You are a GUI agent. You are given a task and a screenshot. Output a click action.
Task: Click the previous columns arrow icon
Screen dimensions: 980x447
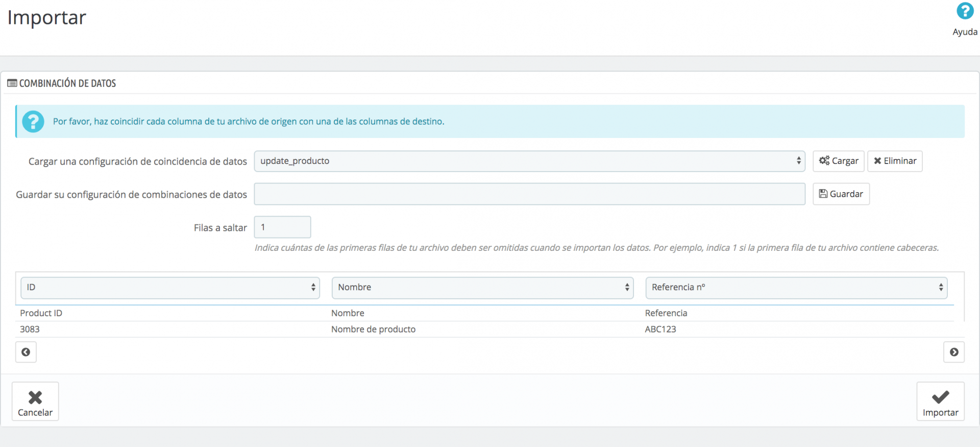pyautogui.click(x=26, y=352)
